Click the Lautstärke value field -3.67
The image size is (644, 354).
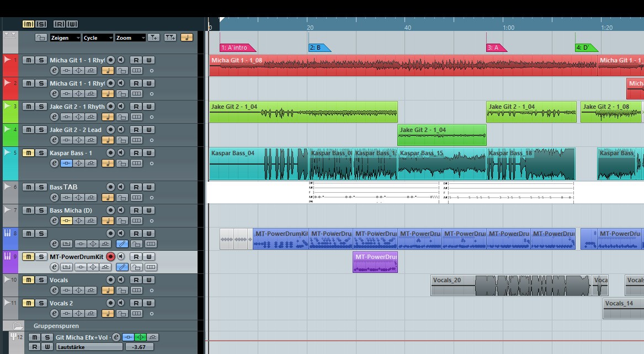139,347
